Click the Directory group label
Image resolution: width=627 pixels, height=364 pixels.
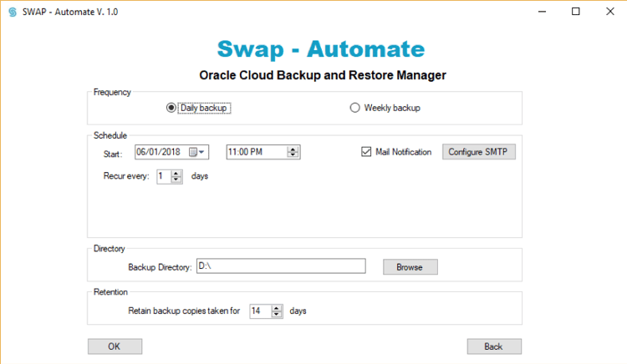[110, 249]
